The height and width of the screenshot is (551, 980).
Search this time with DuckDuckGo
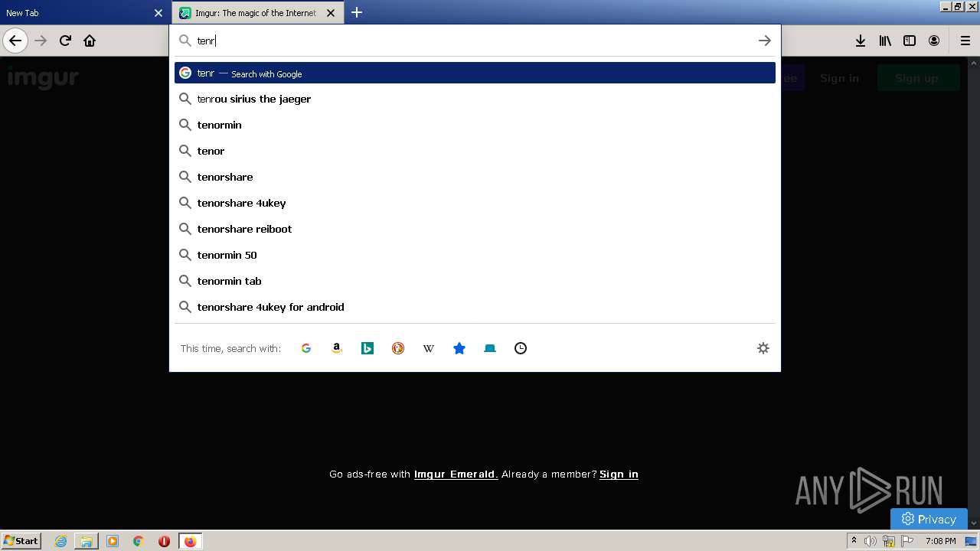point(398,348)
